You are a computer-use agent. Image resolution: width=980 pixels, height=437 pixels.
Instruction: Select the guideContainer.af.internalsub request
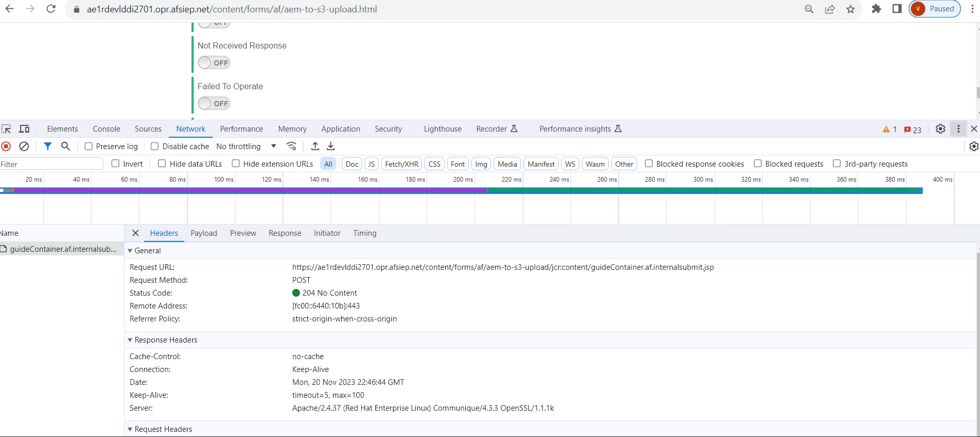pyautogui.click(x=61, y=249)
